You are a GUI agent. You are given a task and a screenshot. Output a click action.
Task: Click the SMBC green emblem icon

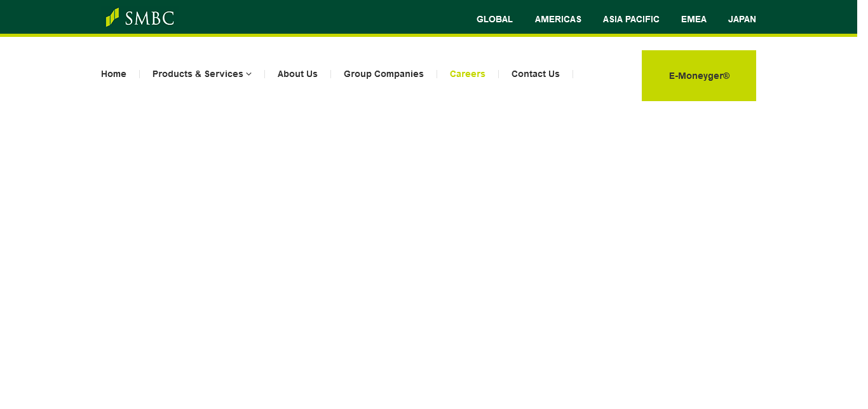click(x=112, y=17)
